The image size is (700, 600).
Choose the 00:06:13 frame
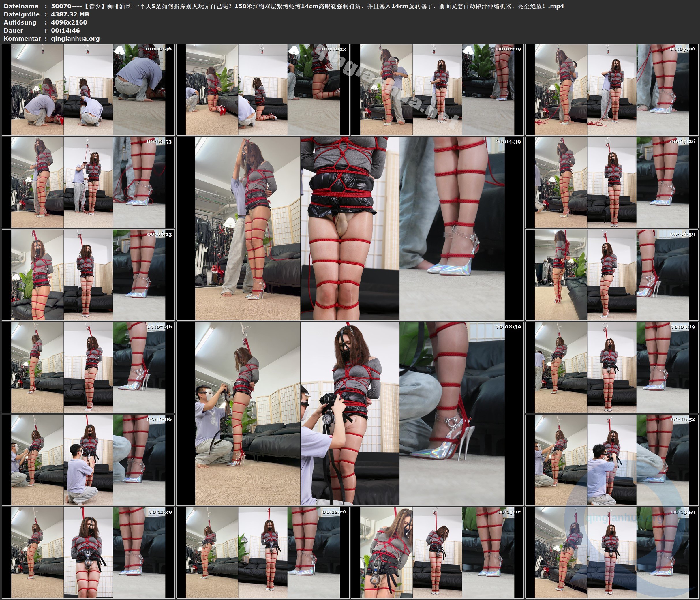pos(88,275)
